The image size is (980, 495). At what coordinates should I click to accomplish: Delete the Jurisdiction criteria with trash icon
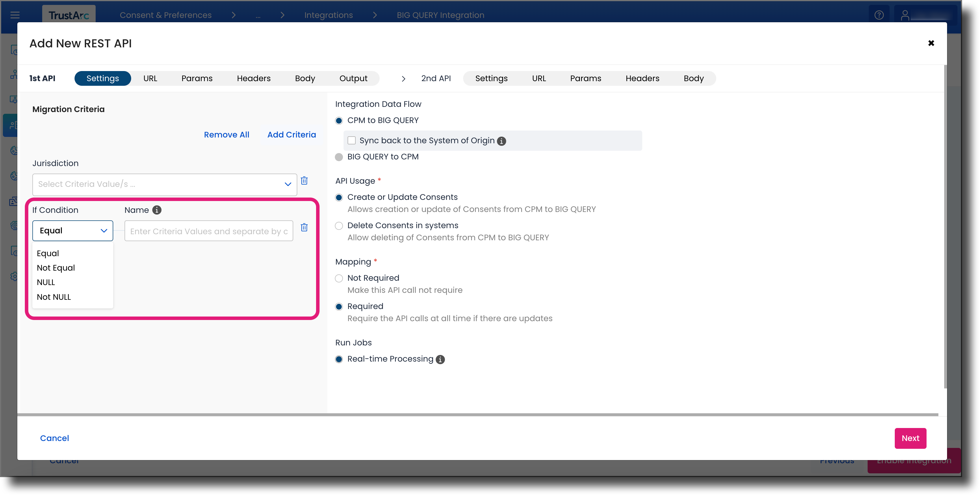click(304, 180)
